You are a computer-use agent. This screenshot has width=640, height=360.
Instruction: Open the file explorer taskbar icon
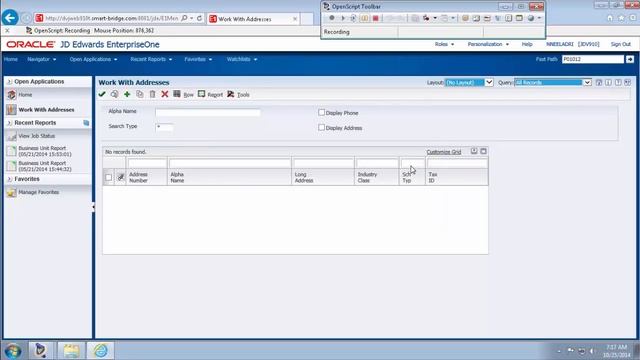[x=71, y=350]
